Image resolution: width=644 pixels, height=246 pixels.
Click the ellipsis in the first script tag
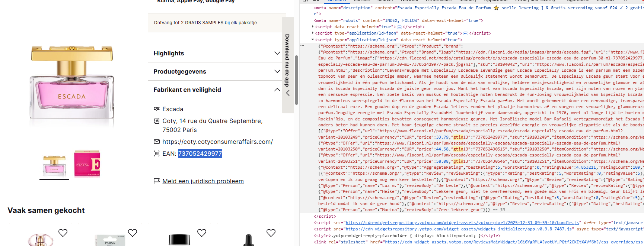click(x=399, y=27)
